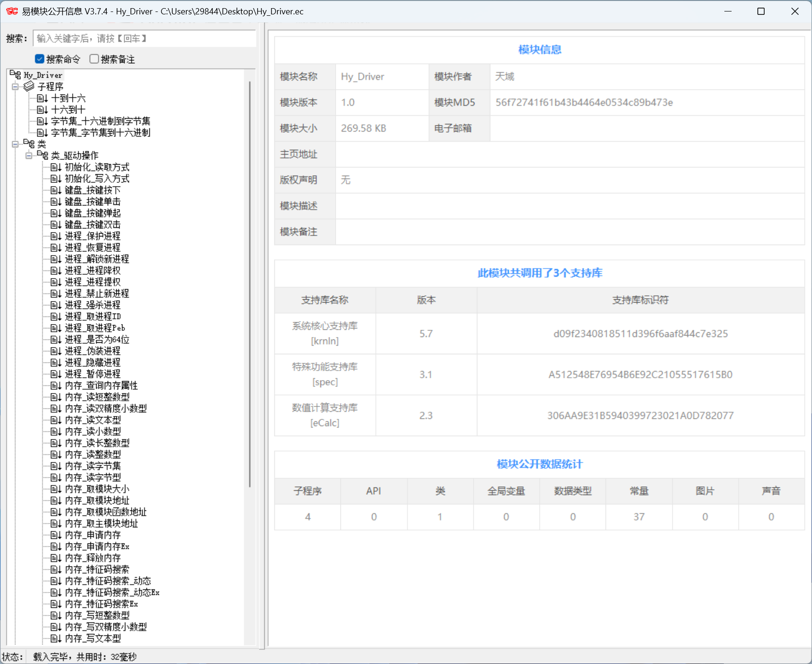Click the icon next to 进程_进程提权
The width and height of the screenshot is (812, 664).
pos(56,282)
